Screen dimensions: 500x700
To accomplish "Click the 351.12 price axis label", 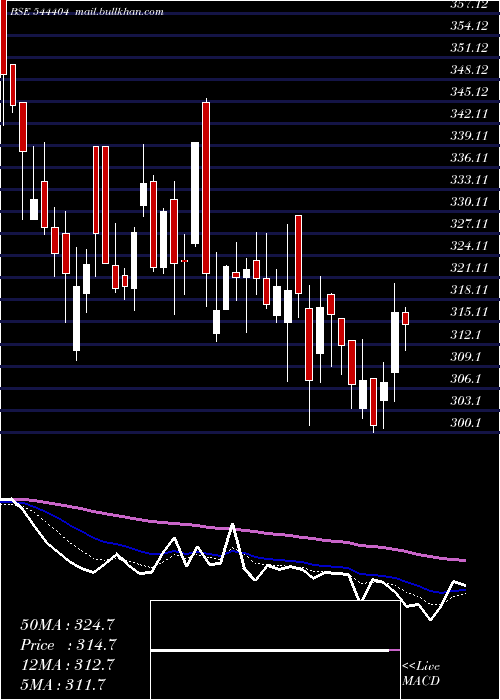I will coord(469,48).
